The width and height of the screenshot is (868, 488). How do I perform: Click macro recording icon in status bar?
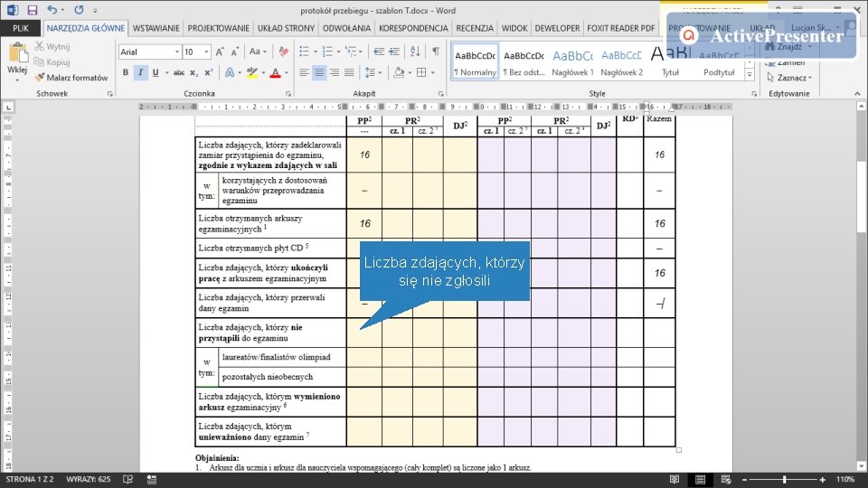pos(152,480)
